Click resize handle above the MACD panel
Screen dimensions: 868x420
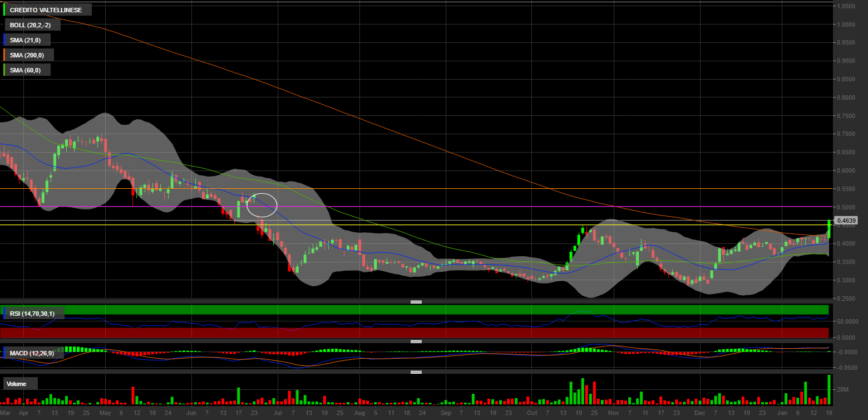(x=416, y=341)
